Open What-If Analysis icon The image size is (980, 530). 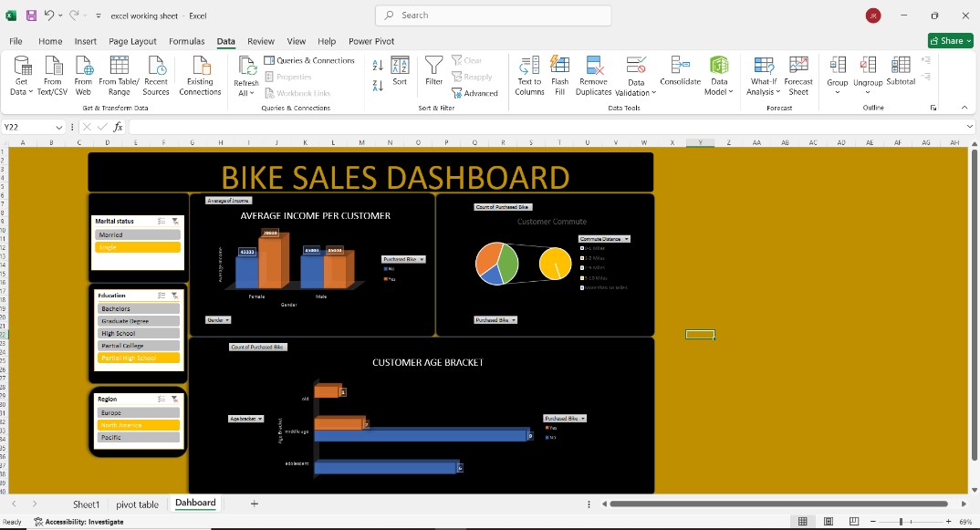[764, 66]
